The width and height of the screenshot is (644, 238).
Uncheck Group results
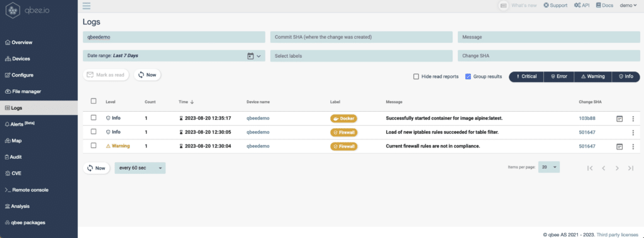click(468, 77)
